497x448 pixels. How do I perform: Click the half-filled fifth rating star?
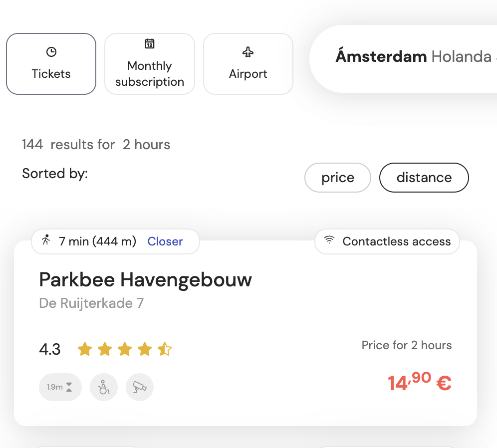[x=165, y=349]
